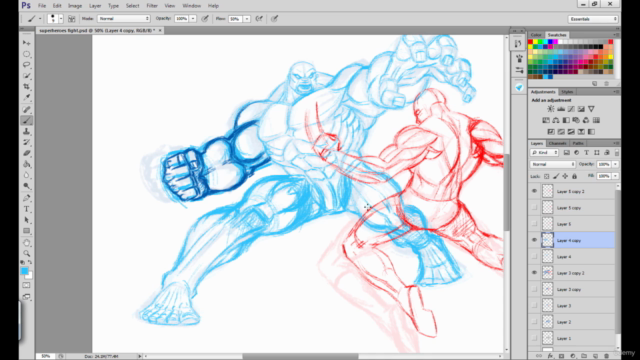Add a Curves adjustment
The width and height of the screenshot is (640, 360).
571,109
